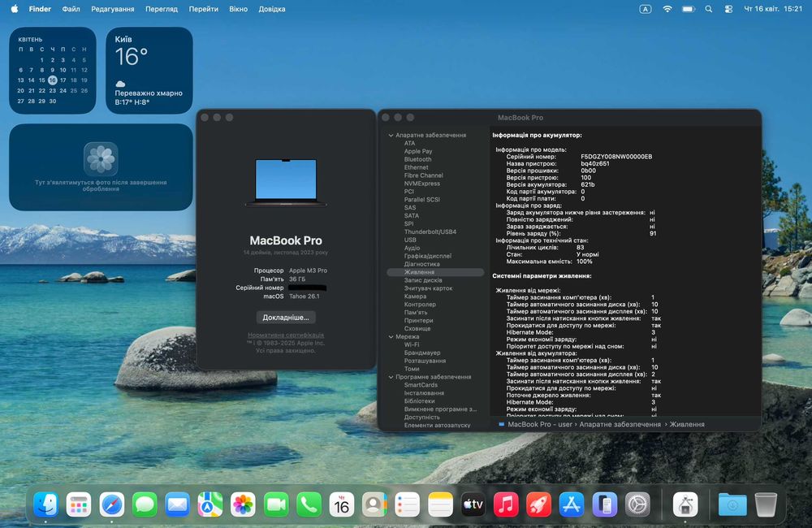812x528 pixels.
Task: Open the Mail app icon
Action: click(x=178, y=504)
